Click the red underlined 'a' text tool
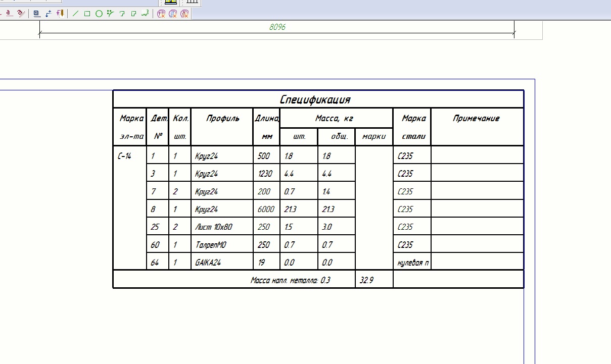 point(10,13)
